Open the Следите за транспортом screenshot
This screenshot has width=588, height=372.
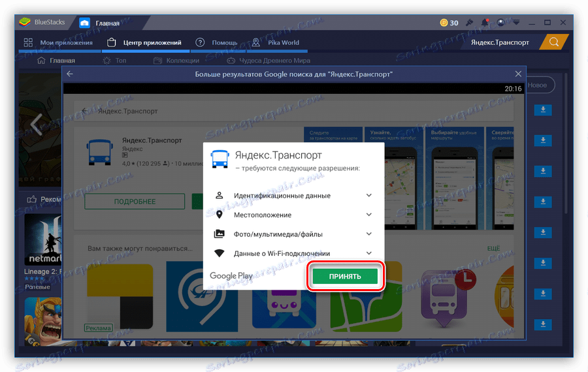[x=333, y=178]
